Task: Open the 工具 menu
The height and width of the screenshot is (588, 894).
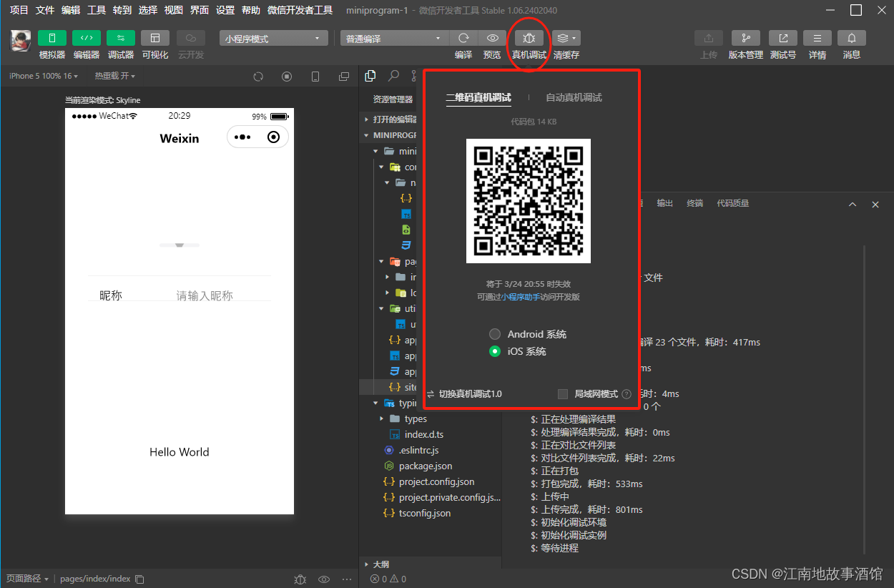Action: tap(97, 10)
